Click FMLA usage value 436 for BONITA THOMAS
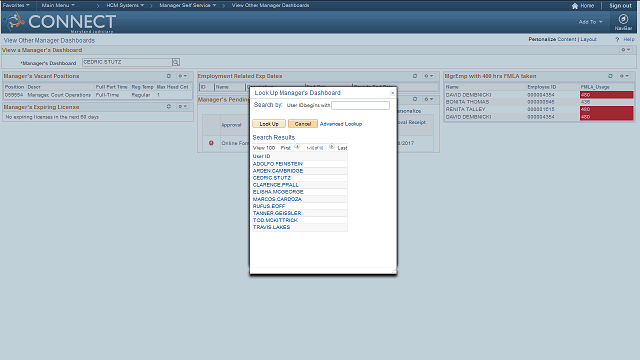Viewport: 640px width, 360px height. [x=585, y=102]
